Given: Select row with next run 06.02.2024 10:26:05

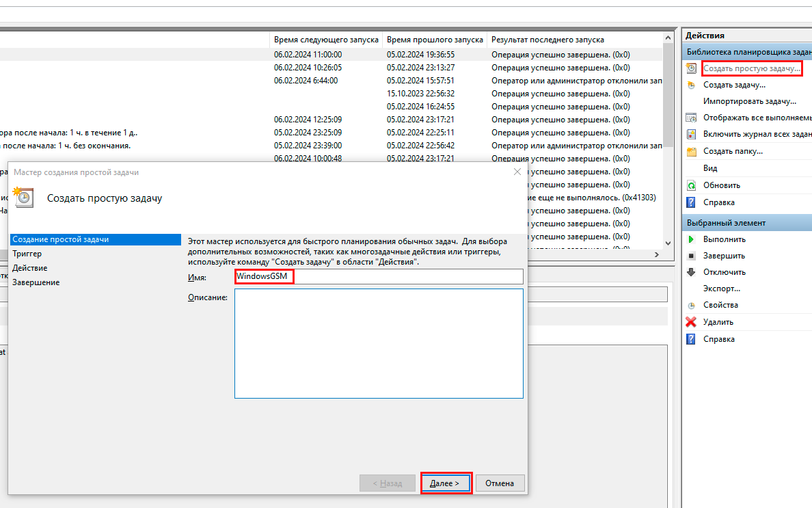Looking at the screenshot, I should tap(331, 67).
